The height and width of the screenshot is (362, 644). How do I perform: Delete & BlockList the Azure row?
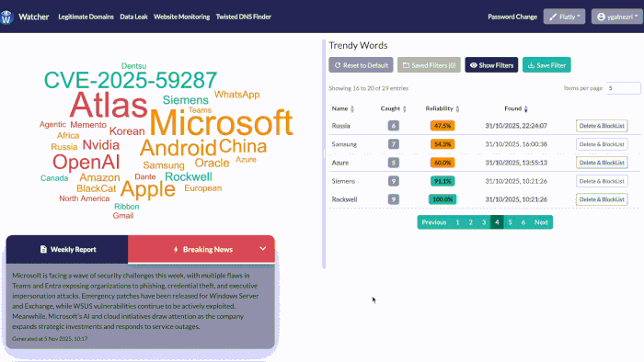point(602,163)
